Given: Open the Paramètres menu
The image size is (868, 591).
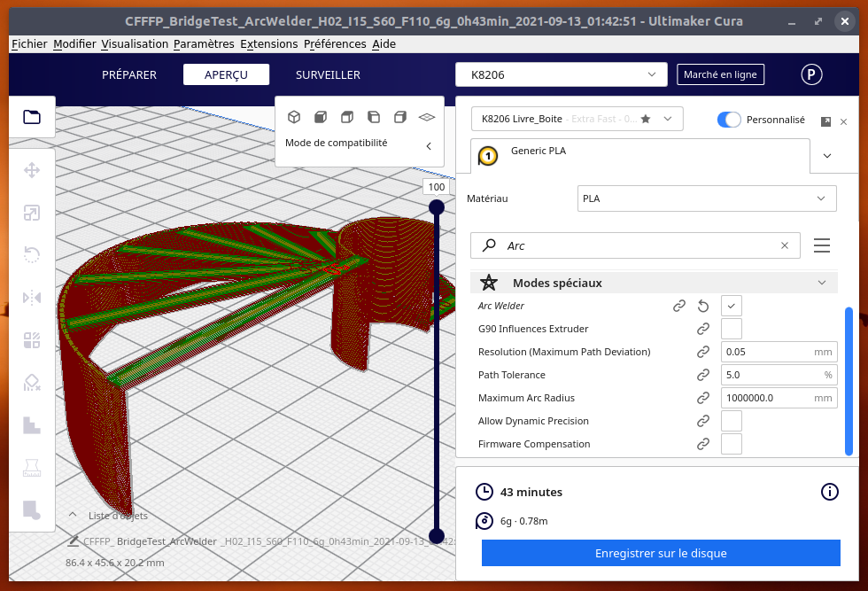Looking at the screenshot, I should click(204, 43).
